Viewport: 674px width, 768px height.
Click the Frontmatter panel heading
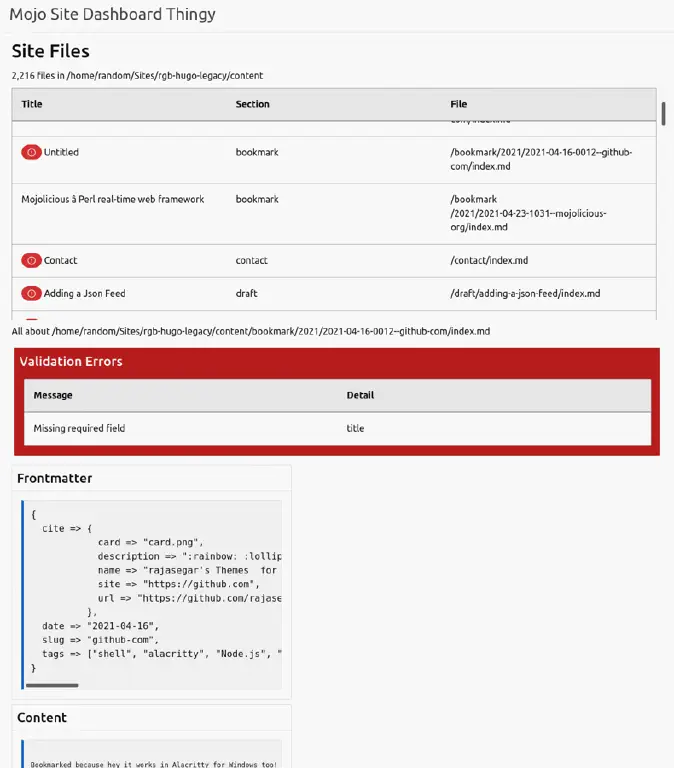point(54,479)
